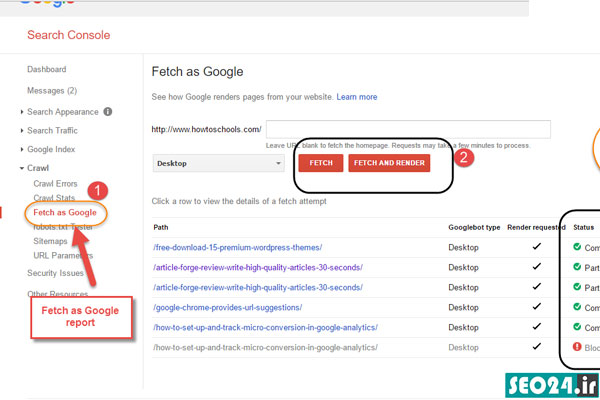Click the Path column header
Image resolution: width=600 pixels, height=400 pixels.
[161, 227]
